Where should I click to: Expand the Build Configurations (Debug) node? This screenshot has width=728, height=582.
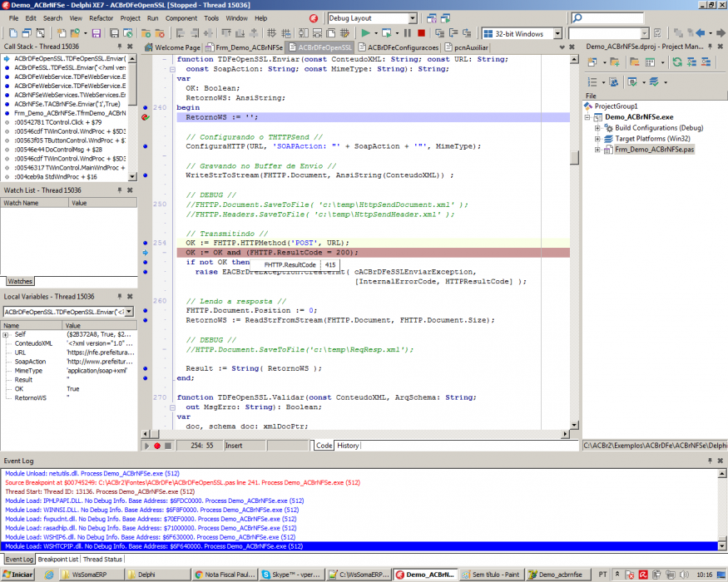click(597, 128)
